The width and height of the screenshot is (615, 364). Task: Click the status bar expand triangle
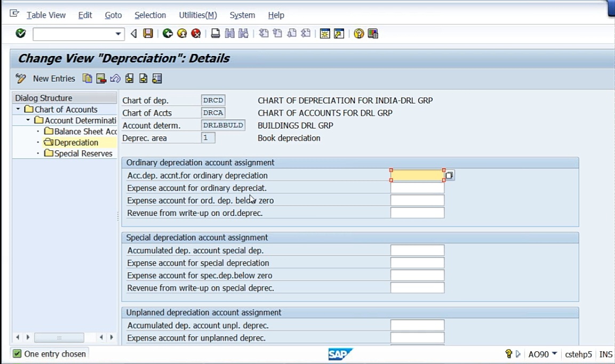click(518, 354)
